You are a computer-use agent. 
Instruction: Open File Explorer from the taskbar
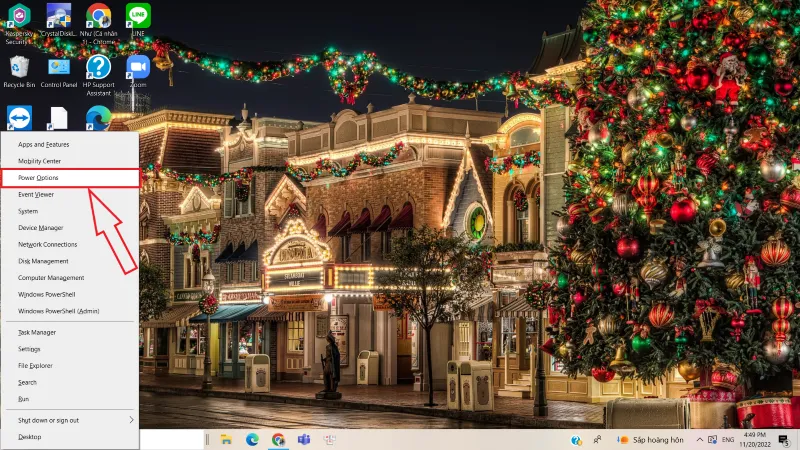click(226, 439)
